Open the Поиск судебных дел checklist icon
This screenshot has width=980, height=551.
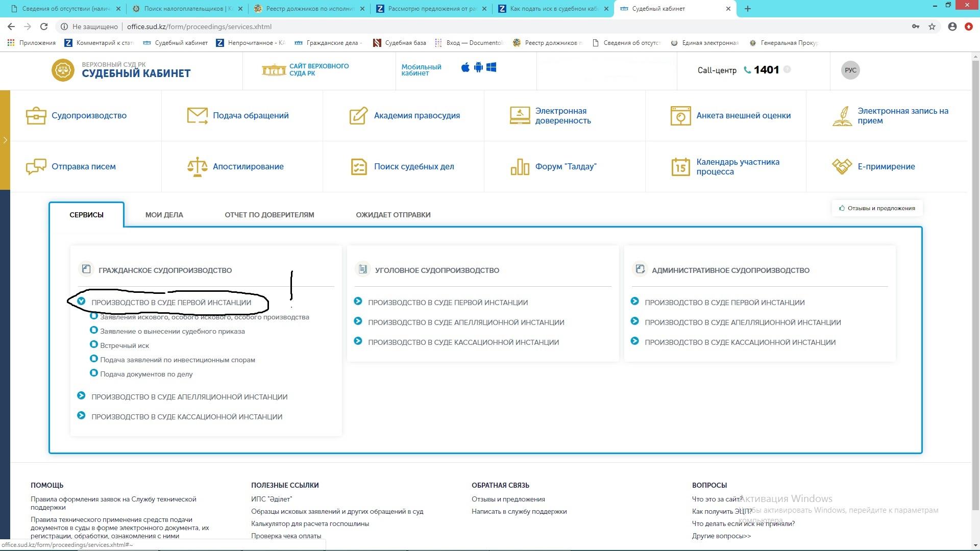coord(359,166)
